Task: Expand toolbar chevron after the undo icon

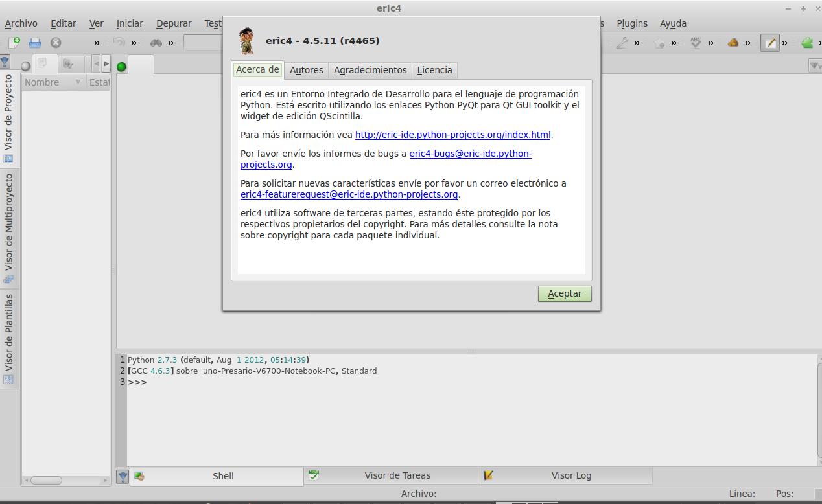Action: click(x=134, y=43)
